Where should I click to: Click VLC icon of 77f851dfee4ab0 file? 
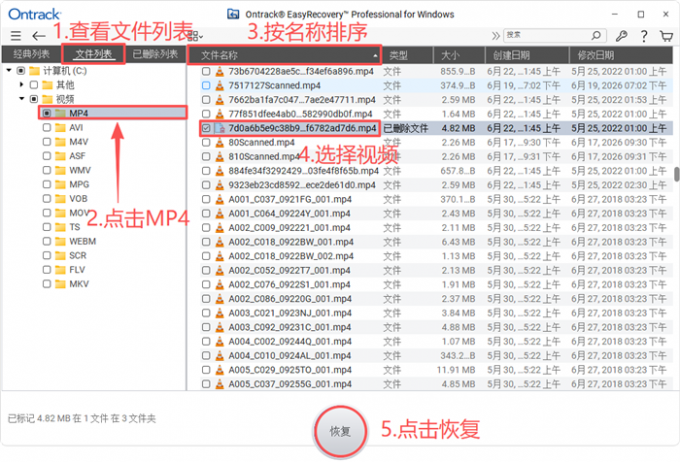pos(220,114)
